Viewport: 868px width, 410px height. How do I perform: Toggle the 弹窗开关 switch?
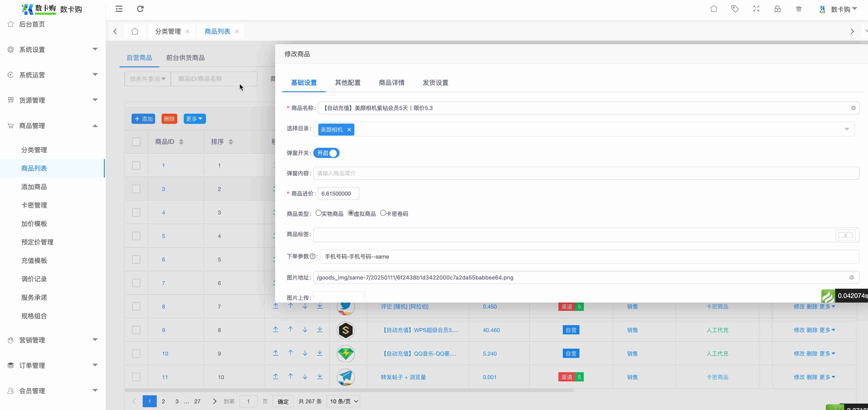[326, 153]
